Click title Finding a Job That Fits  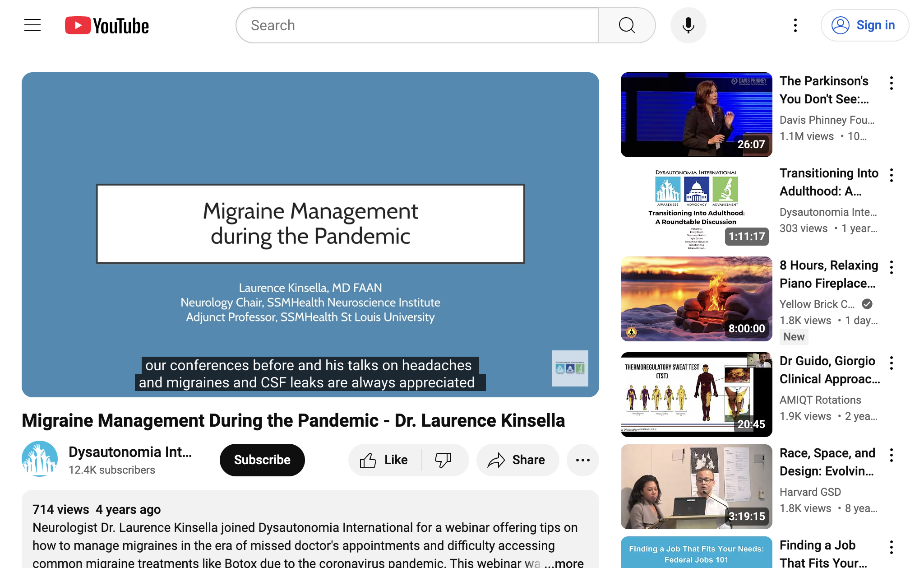tap(823, 554)
